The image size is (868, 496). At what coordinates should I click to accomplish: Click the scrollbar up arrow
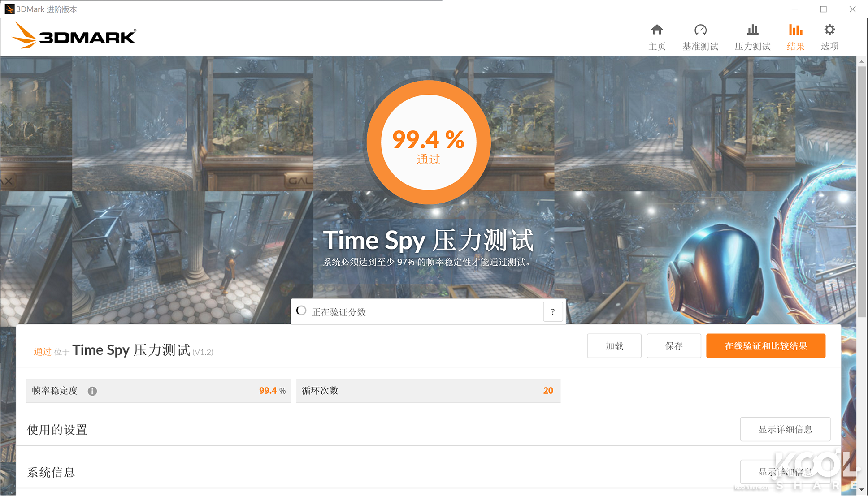862,61
